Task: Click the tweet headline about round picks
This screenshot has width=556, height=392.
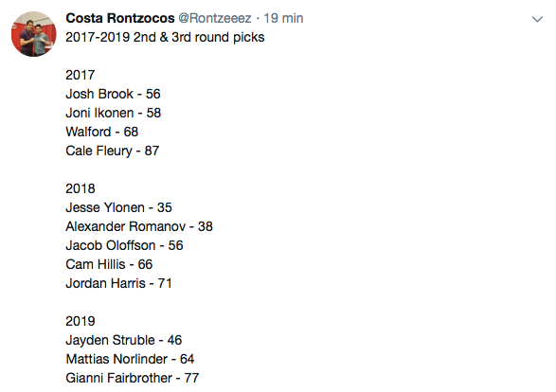Action: coord(165,37)
